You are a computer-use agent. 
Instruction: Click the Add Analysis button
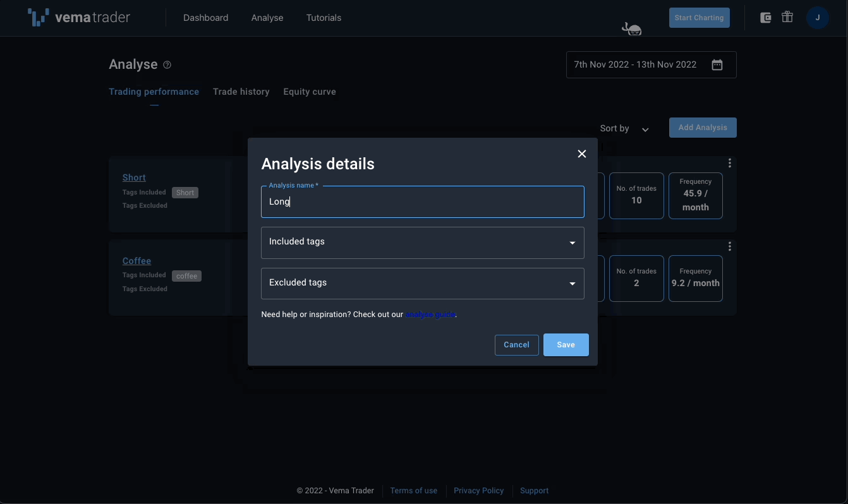click(x=703, y=128)
